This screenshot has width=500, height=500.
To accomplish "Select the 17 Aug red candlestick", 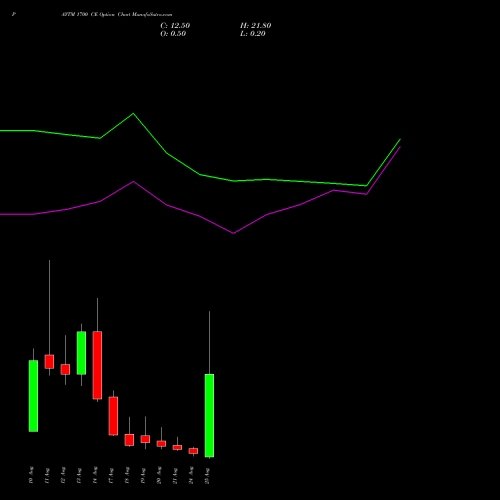I will click(113, 416).
